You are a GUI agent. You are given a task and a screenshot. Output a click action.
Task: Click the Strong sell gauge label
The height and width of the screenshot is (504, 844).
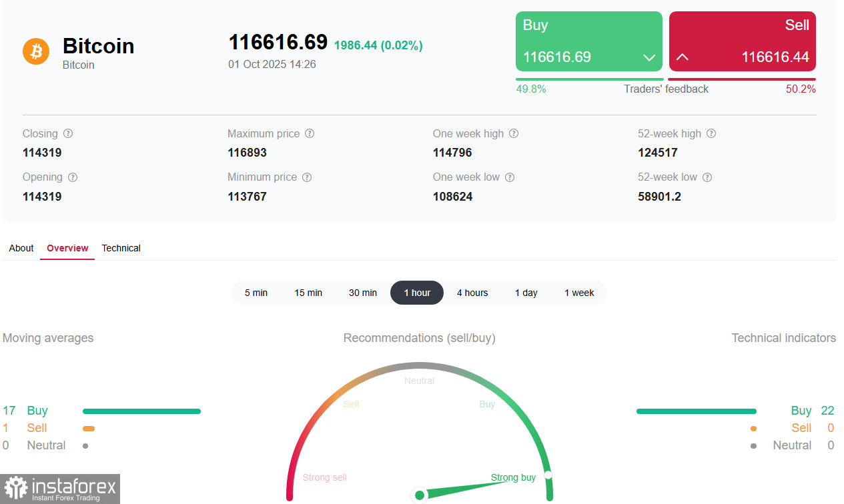325,477
